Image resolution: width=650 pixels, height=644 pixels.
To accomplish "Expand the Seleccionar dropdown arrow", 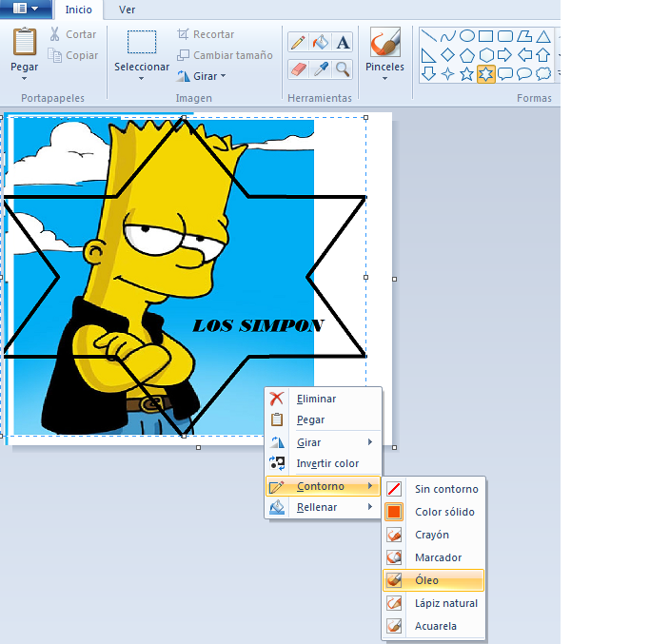I will (x=142, y=78).
